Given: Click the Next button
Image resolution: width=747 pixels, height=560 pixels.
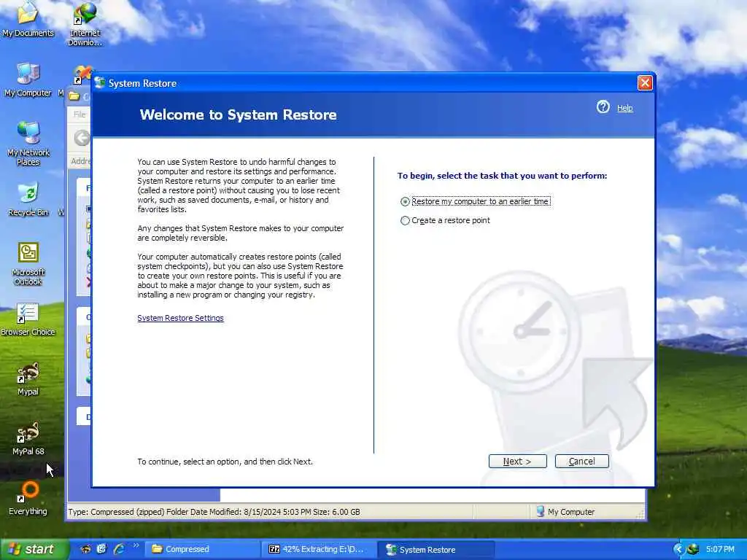Looking at the screenshot, I should tap(517, 461).
